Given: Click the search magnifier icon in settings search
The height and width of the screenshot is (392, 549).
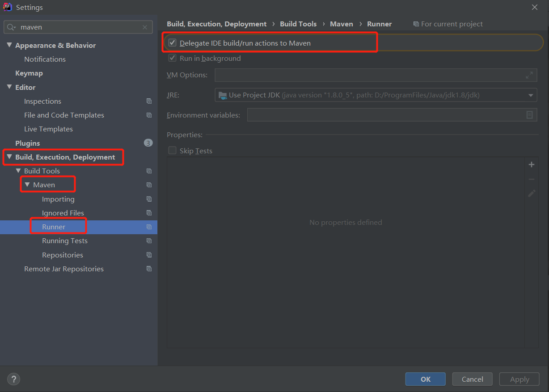Looking at the screenshot, I should pos(11,27).
